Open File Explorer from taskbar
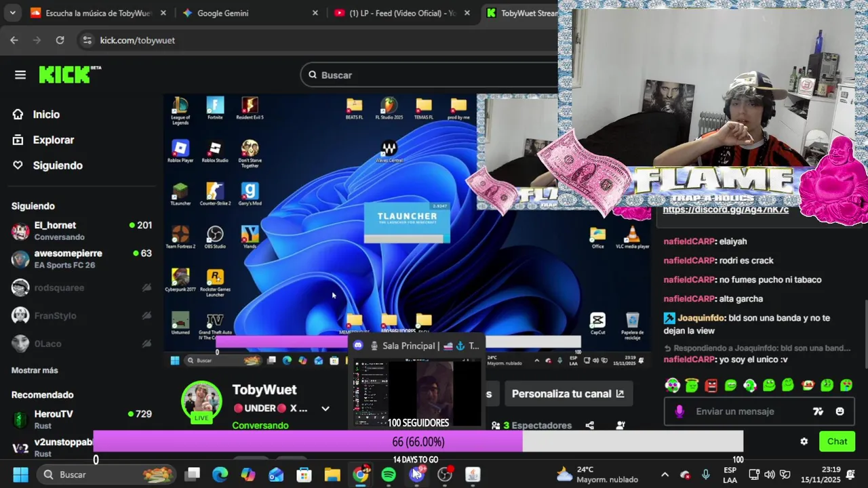 [332, 474]
